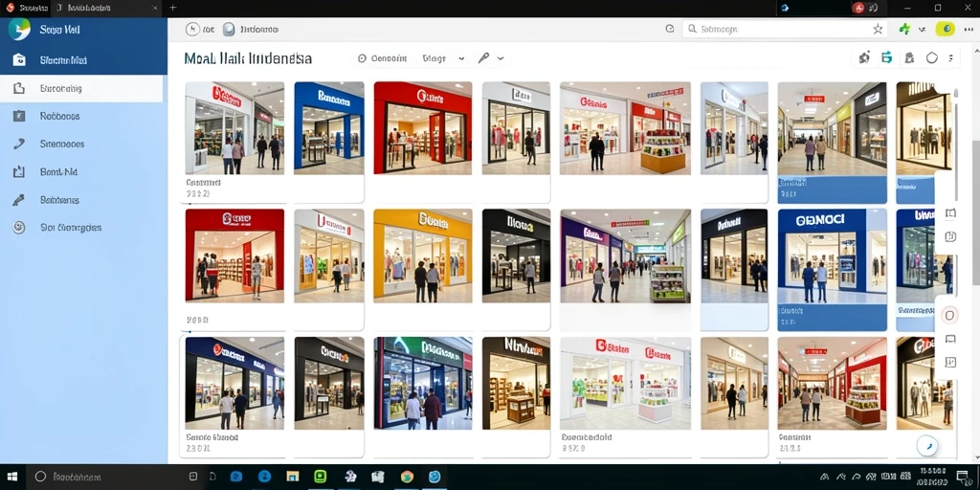Click the lock-shaped icon in the page toolbar
The width and height of the screenshot is (980, 490).
click(909, 58)
